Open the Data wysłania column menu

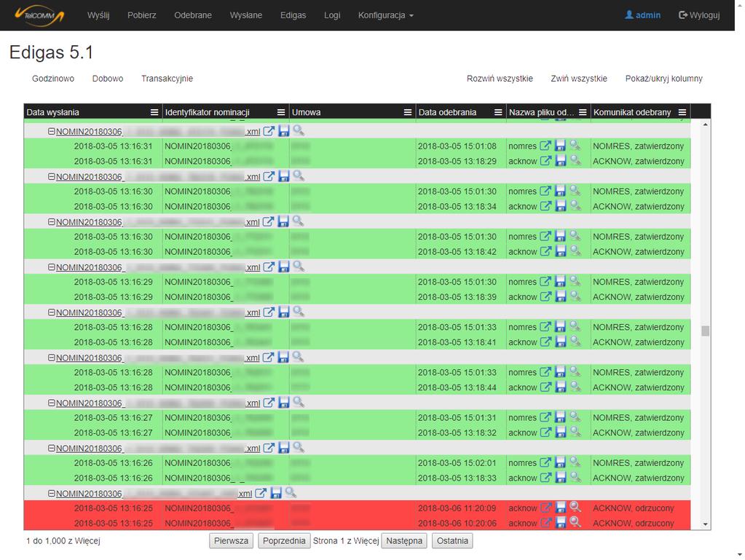point(154,112)
